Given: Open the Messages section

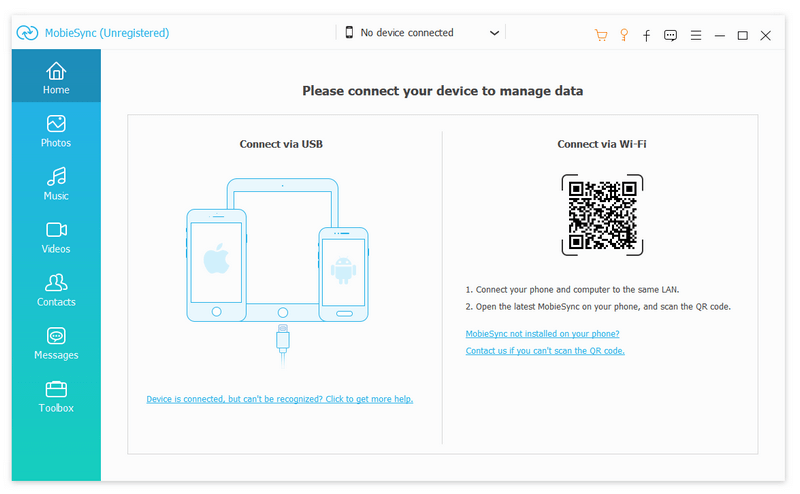Looking at the screenshot, I should click(x=56, y=343).
